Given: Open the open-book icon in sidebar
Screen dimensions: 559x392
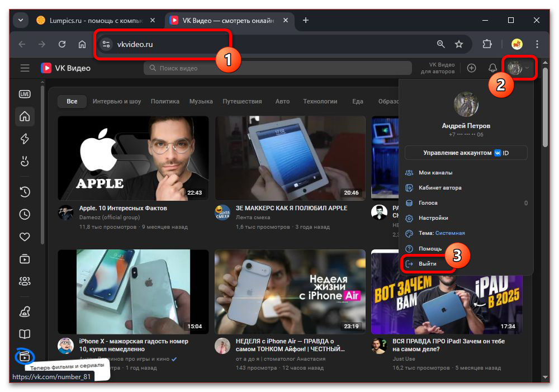Looking at the screenshot, I should 25,334.
